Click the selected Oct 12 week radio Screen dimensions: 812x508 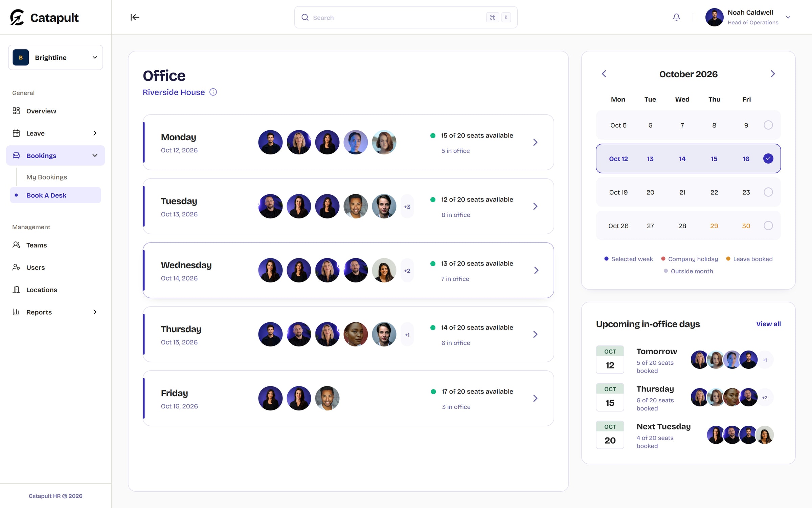(x=768, y=158)
